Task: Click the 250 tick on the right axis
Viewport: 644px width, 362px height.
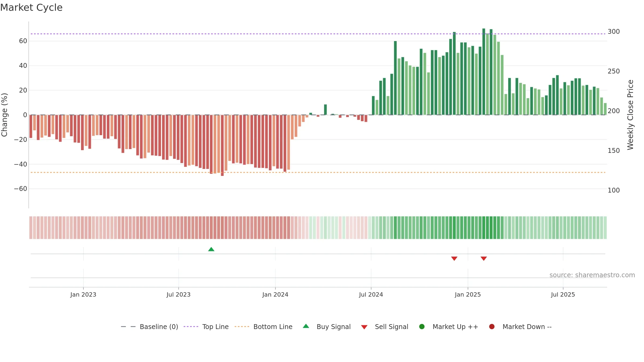Action: point(614,71)
